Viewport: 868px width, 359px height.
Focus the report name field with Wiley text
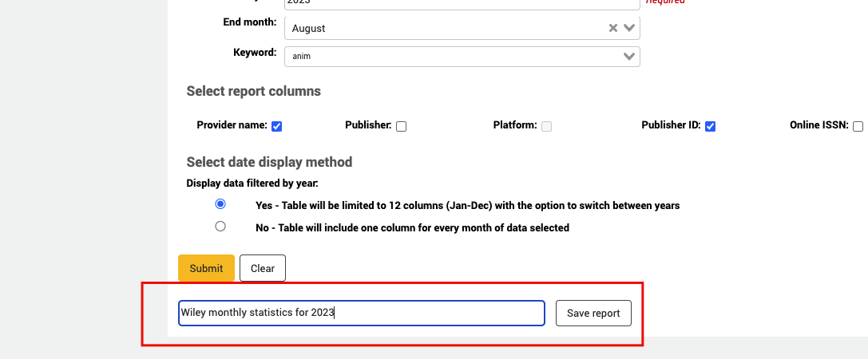pyautogui.click(x=361, y=314)
